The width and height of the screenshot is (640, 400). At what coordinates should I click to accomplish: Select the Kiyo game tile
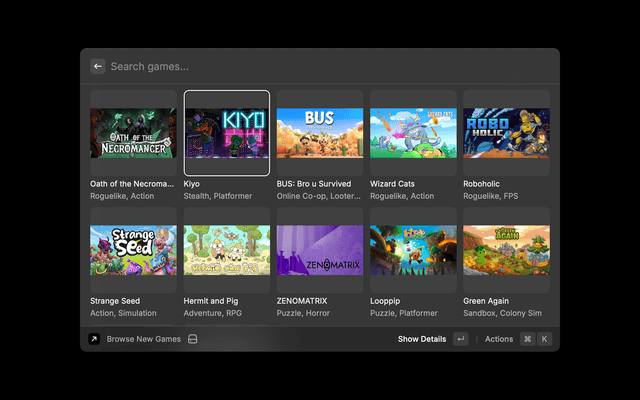pyautogui.click(x=227, y=133)
